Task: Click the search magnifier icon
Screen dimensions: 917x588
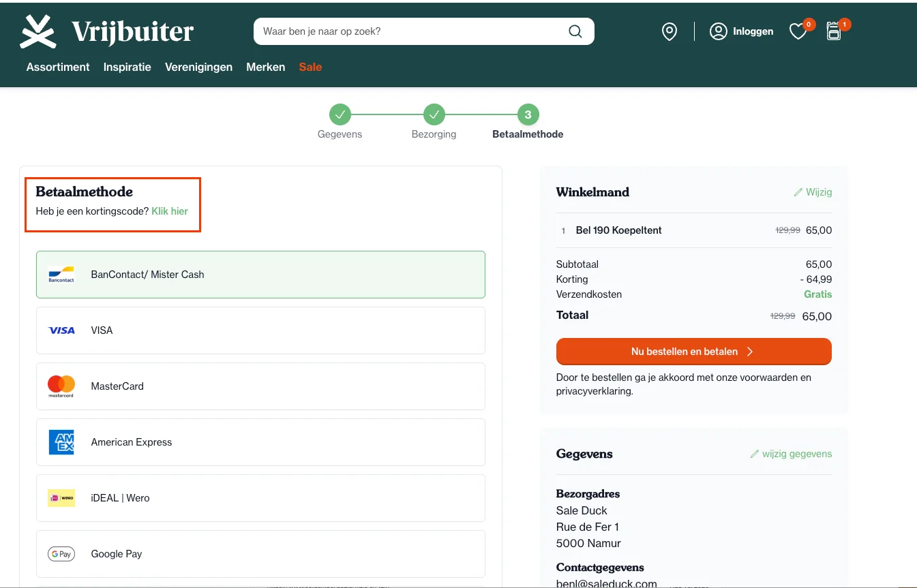Action: pyautogui.click(x=575, y=31)
